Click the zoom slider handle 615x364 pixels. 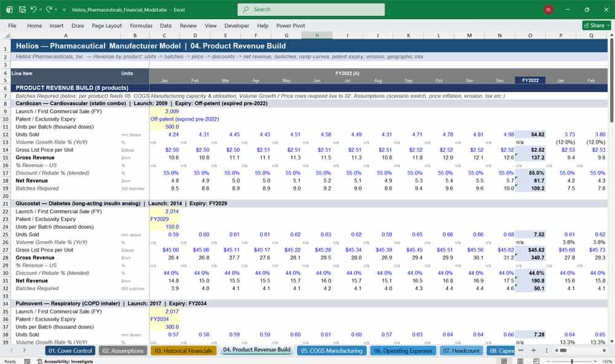tap(572, 361)
